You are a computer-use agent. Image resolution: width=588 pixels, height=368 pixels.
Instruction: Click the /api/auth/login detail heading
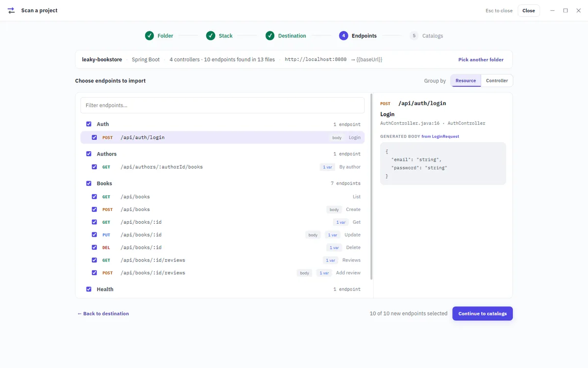[422, 104]
